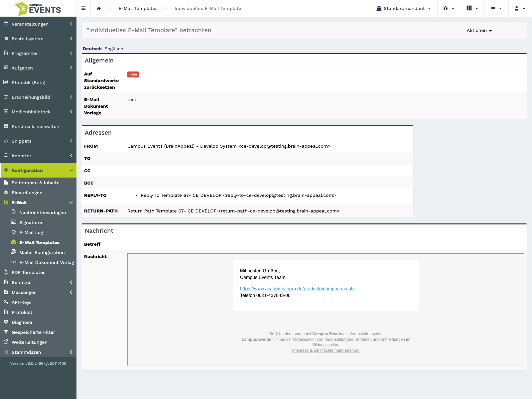The width and height of the screenshot is (532, 399).
Task: Open Medienbibliothek in the sidebar
Action: pos(31,112)
